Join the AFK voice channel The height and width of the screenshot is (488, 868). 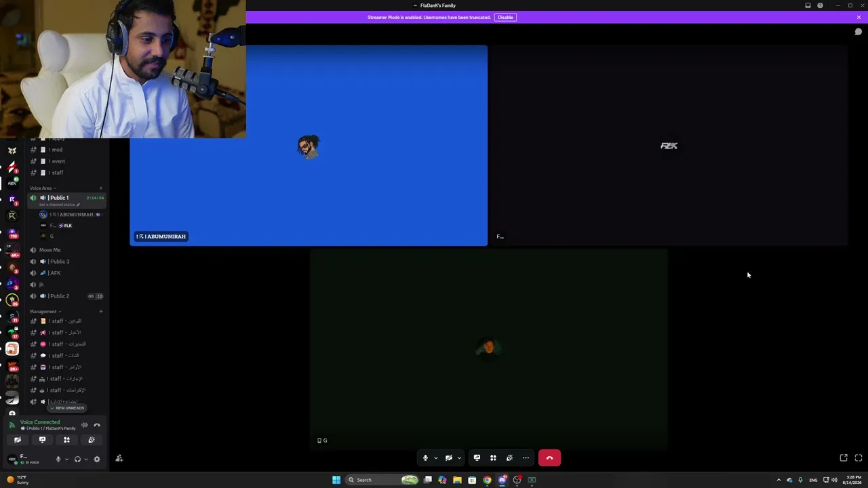point(66,273)
